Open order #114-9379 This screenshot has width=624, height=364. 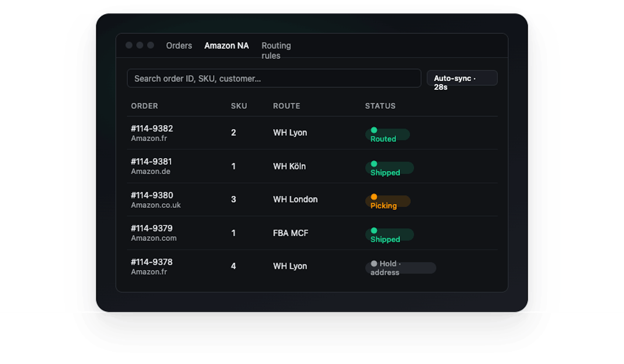point(152,228)
